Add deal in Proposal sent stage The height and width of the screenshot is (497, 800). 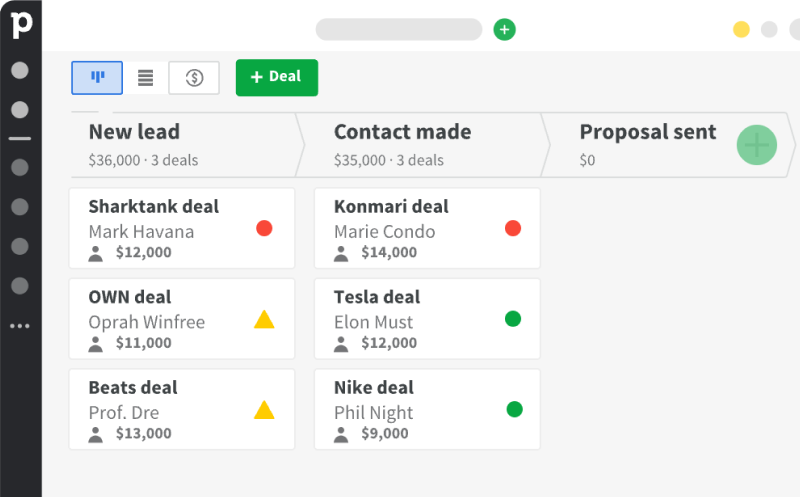[757, 145]
